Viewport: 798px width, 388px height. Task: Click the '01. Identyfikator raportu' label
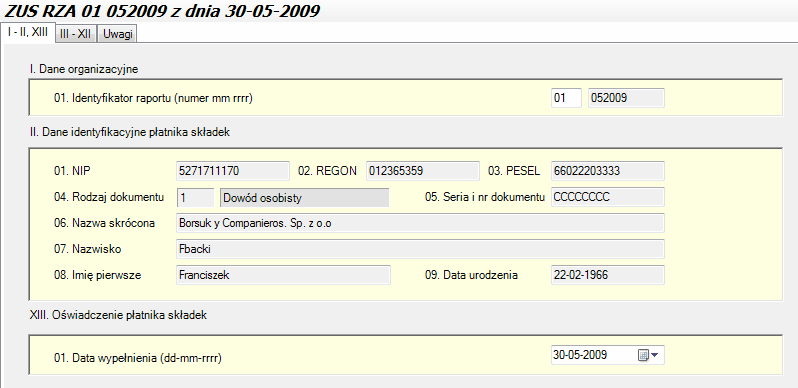(153, 98)
